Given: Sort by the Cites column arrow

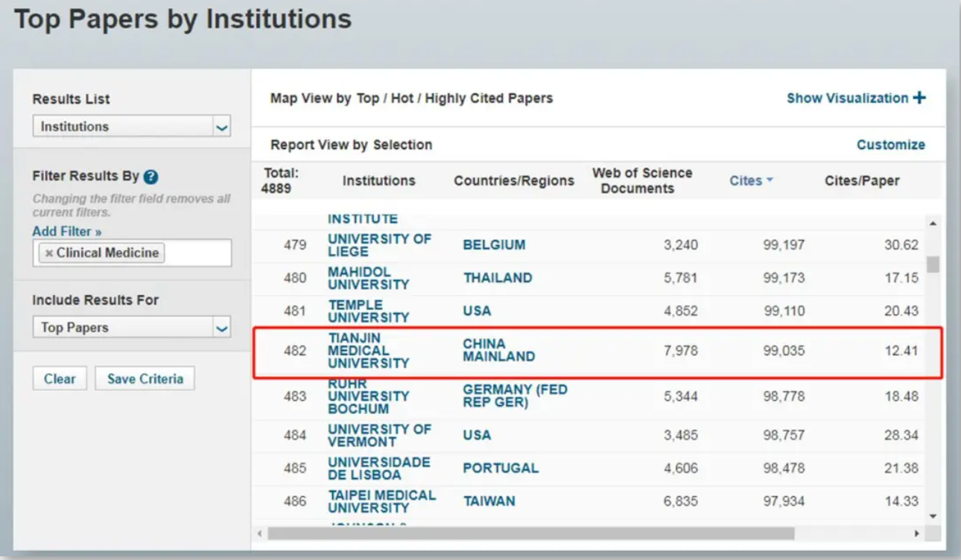Looking at the screenshot, I should coord(770,181).
